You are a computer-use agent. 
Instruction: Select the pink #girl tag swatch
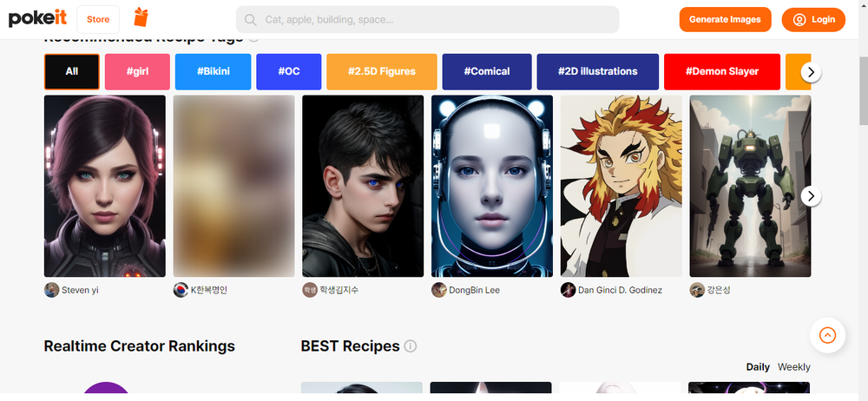(x=137, y=71)
